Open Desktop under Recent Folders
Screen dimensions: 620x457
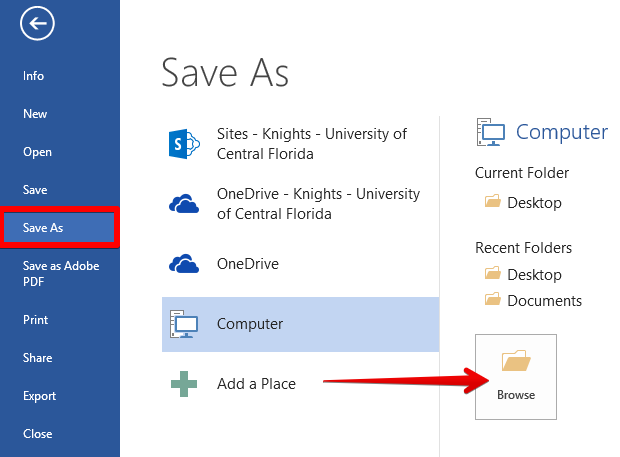(x=534, y=274)
